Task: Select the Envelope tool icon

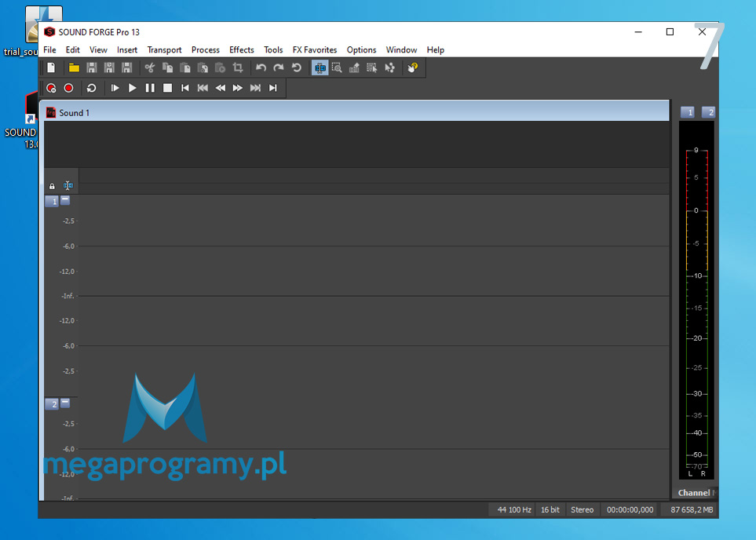Action: (389, 68)
